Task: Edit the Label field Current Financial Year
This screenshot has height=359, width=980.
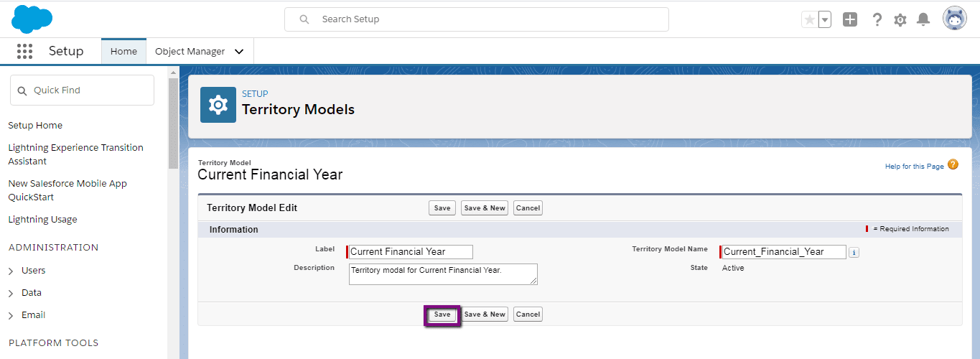Action: pos(411,252)
